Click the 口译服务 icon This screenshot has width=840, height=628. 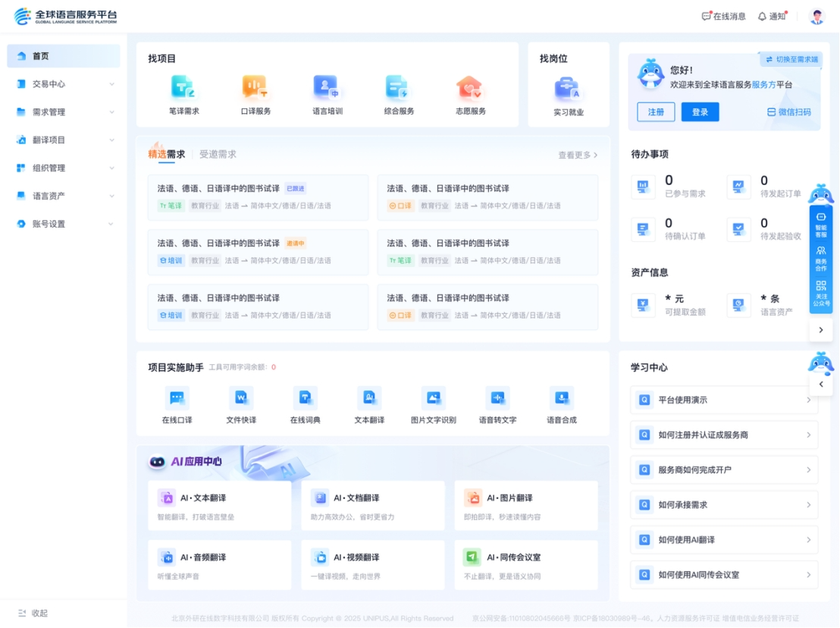point(255,88)
